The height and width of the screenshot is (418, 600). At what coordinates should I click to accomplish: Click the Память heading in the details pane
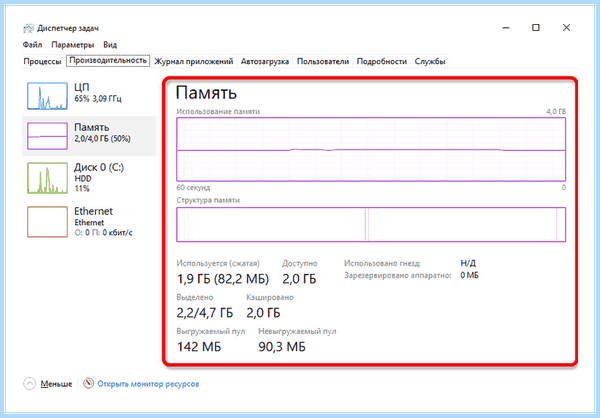pyautogui.click(x=206, y=93)
